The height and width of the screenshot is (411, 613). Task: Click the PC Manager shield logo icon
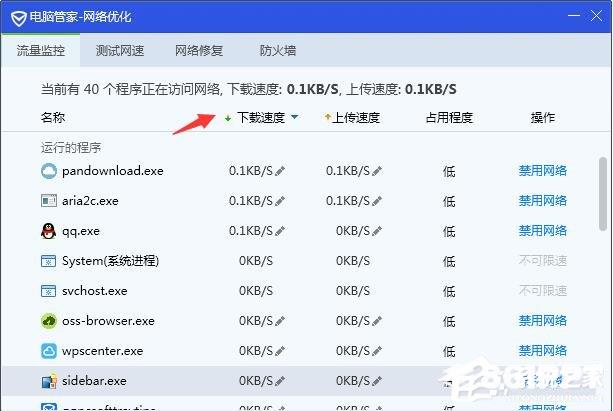[x=18, y=18]
